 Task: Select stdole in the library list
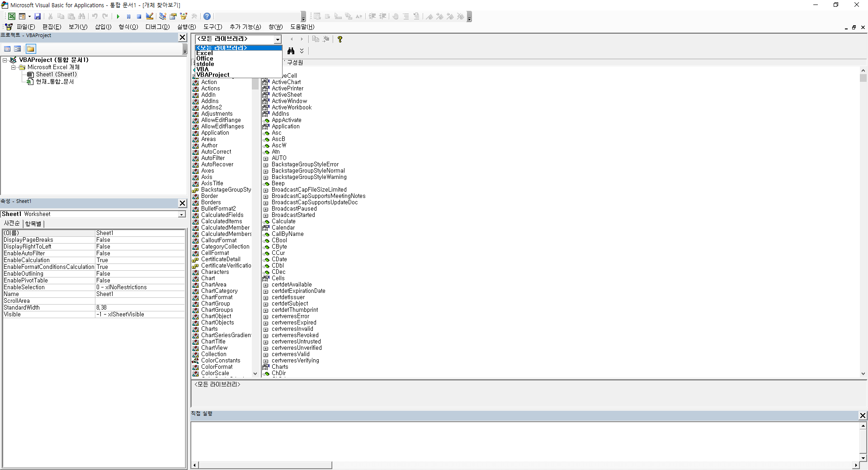click(x=239, y=64)
